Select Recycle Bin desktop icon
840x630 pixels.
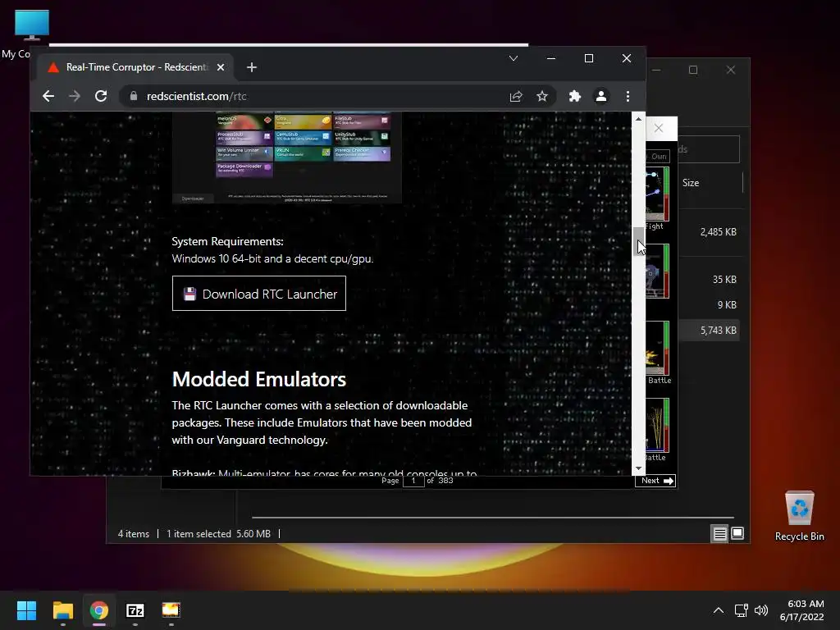tap(799, 517)
